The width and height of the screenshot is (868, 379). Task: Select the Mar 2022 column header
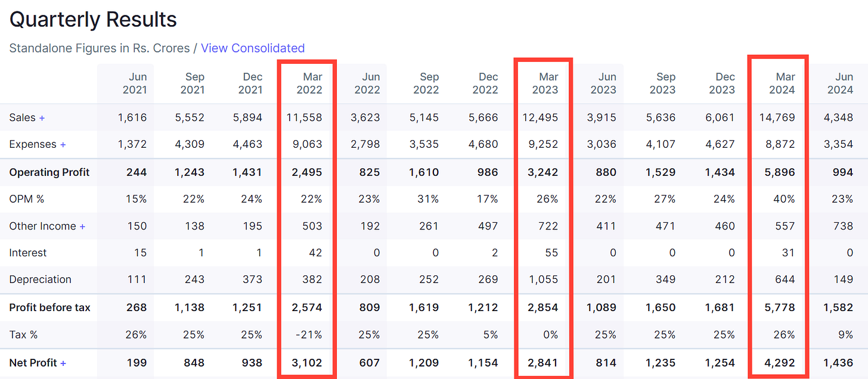point(309,83)
